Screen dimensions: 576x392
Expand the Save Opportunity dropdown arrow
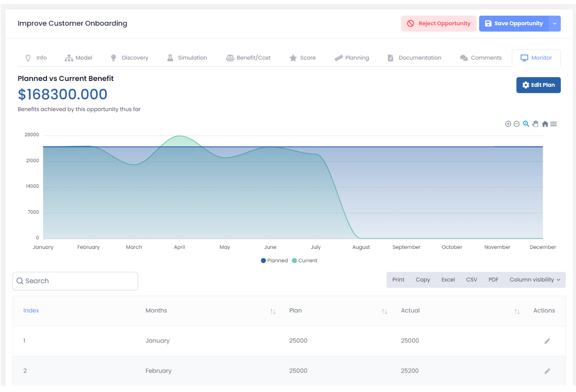(554, 23)
